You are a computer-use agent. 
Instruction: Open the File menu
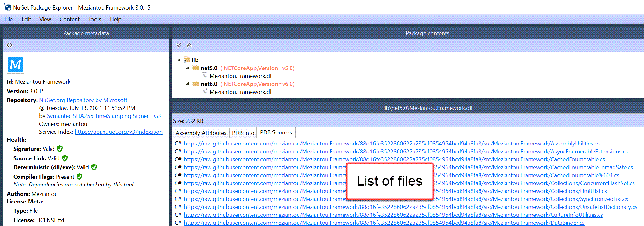pyautogui.click(x=9, y=19)
